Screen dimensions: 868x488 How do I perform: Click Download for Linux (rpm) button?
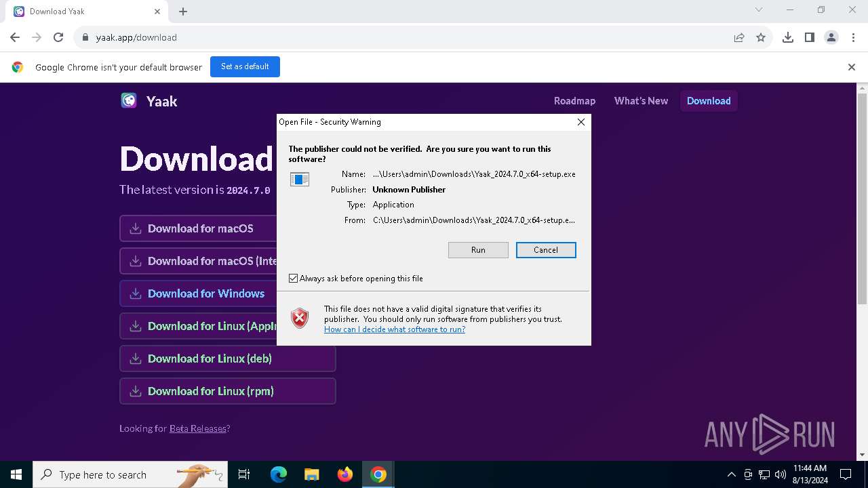tap(228, 391)
